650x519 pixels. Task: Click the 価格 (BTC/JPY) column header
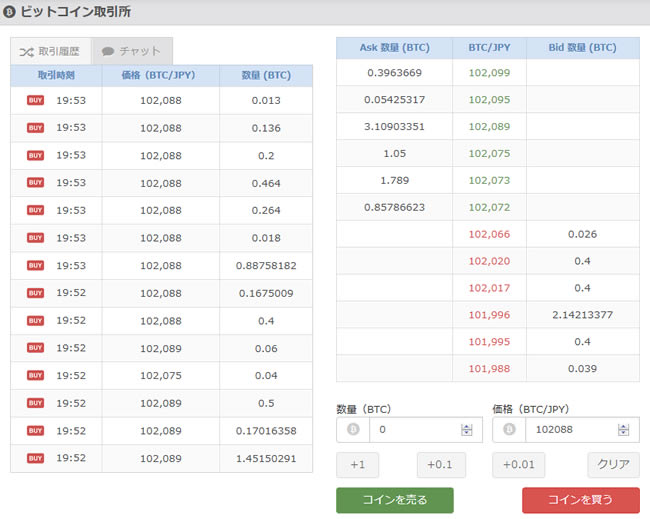[160, 75]
